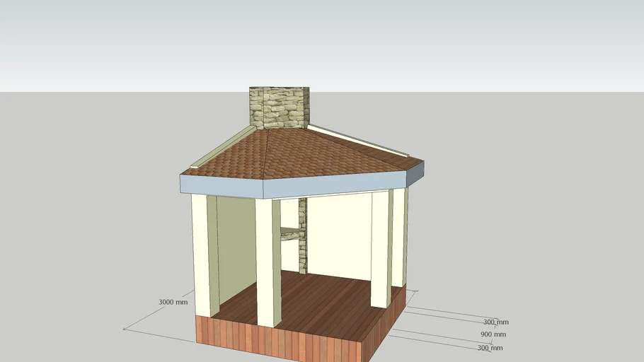This screenshot has height=362, width=644.
Task: Select the upper 300 mm dimension label
Action: (x=495, y=322)
